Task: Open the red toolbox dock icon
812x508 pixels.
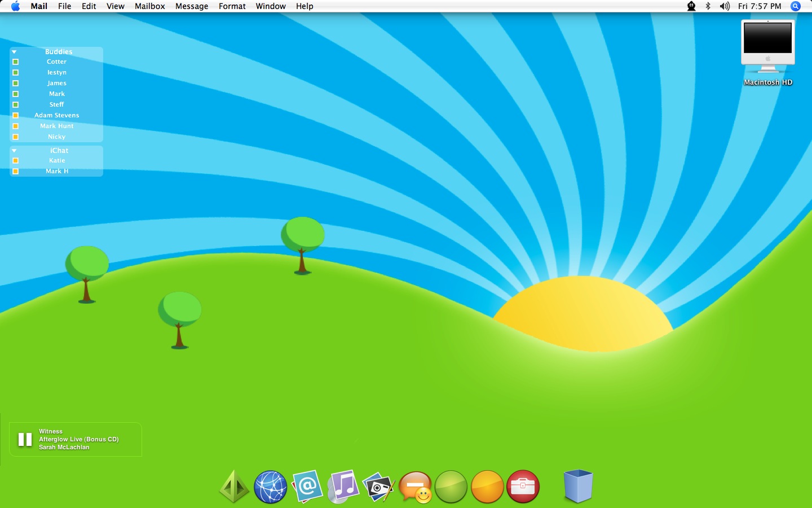Action: coord(523,487)
